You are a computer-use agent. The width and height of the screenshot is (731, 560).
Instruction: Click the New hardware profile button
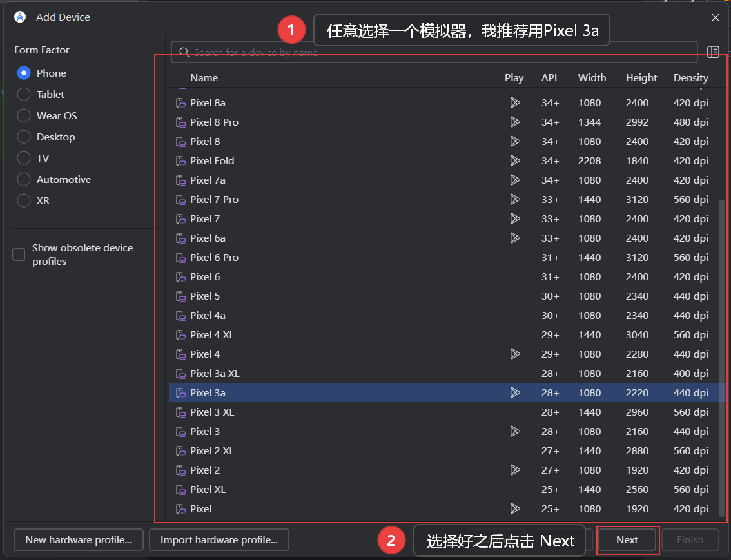coord(79,539)
